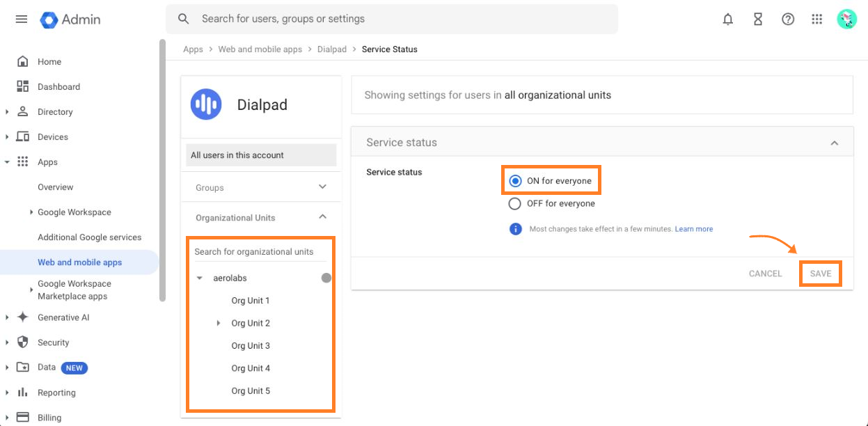Click Search for organizational units field
The image size is (868, 426).
point(260,252)
